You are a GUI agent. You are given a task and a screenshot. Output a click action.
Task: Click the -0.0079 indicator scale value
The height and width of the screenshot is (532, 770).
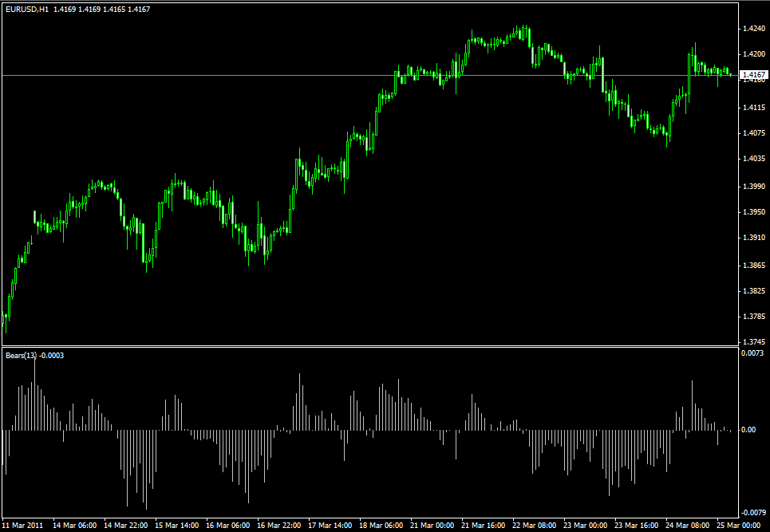click(x=753, y=513)
